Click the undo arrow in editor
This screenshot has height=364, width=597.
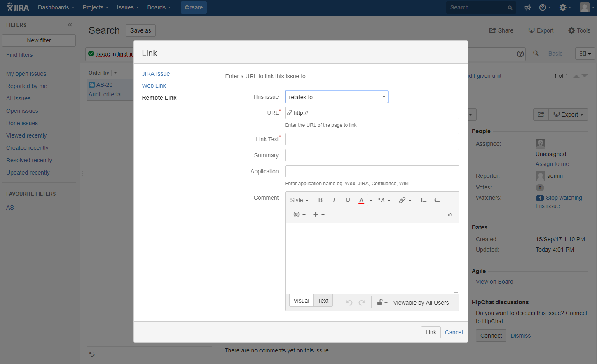[x=349, y=303]
